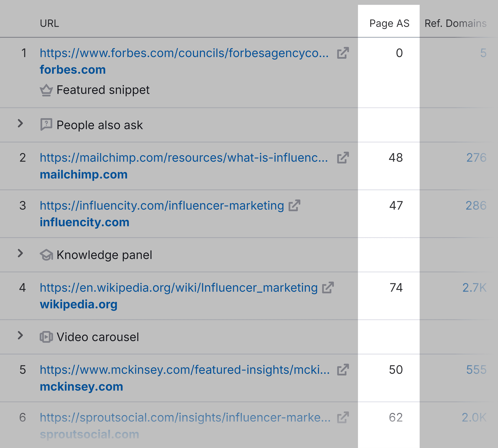Open referring domains count 5 for forbes.com

pos(483,53)
